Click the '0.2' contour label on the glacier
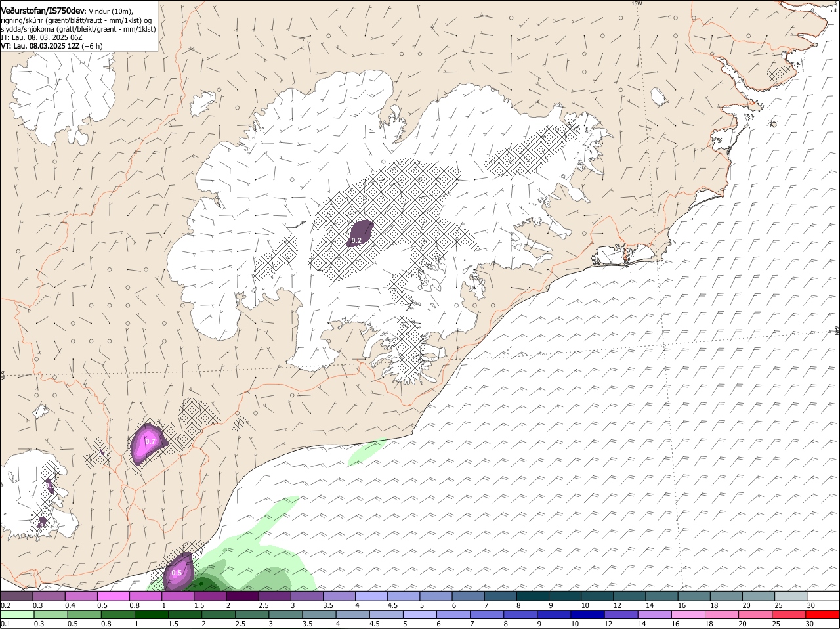Screen dimensions: 840x629 click(x=356, y=241)
